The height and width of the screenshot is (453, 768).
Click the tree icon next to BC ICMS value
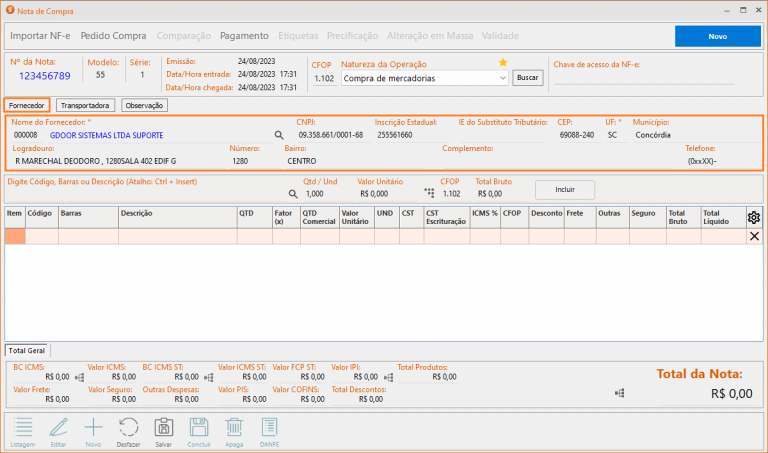[79, 377]
